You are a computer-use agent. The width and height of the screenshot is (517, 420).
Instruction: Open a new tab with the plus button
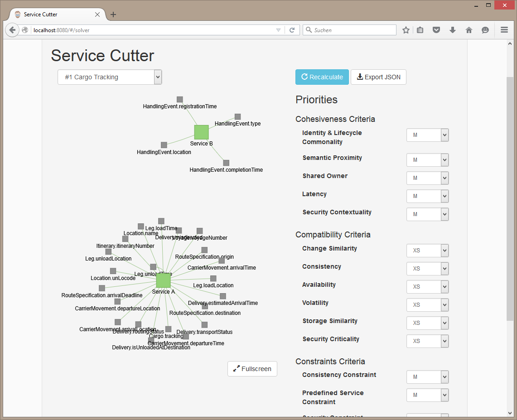tap(112, 14)
